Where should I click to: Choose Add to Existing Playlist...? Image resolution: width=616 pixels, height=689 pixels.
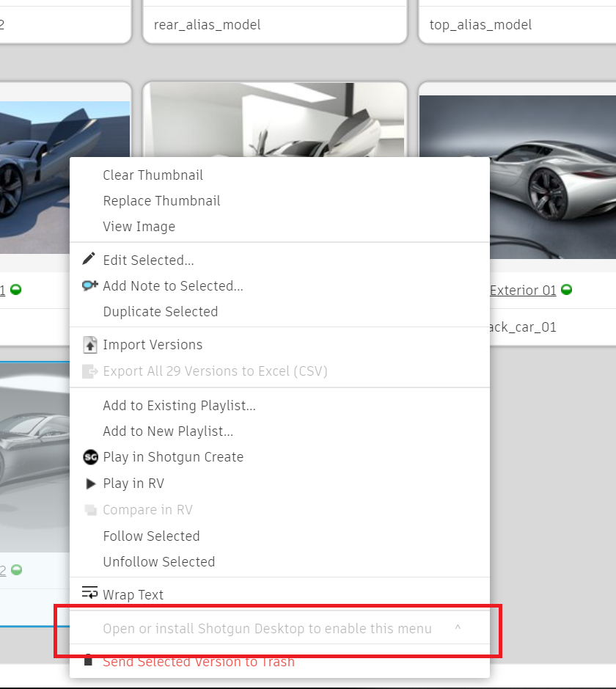pyautogui.click(x=179, y=406)
